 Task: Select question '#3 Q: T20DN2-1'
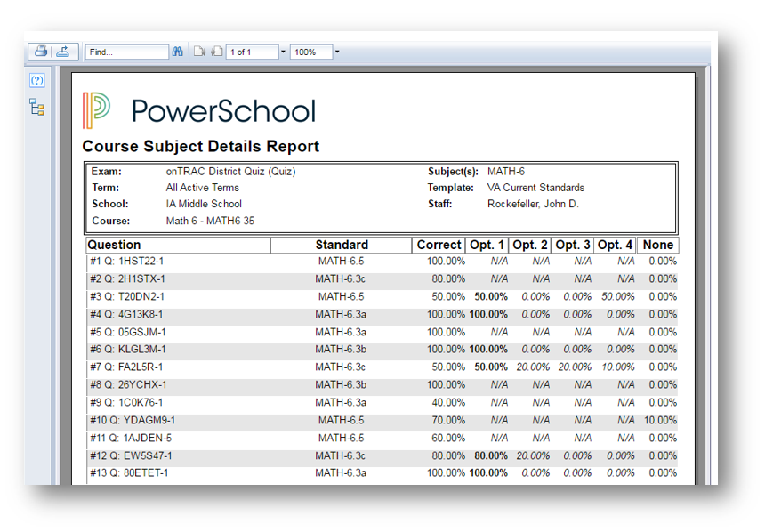tap(127, 297)
